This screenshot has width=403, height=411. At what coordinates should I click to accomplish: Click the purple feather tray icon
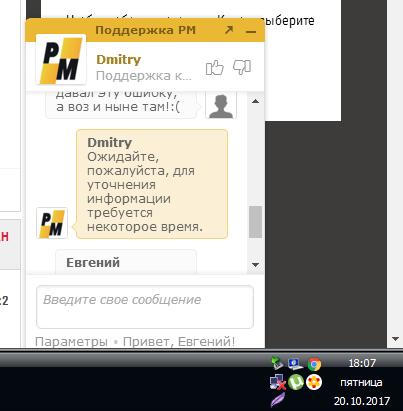(x=278, y=400)
